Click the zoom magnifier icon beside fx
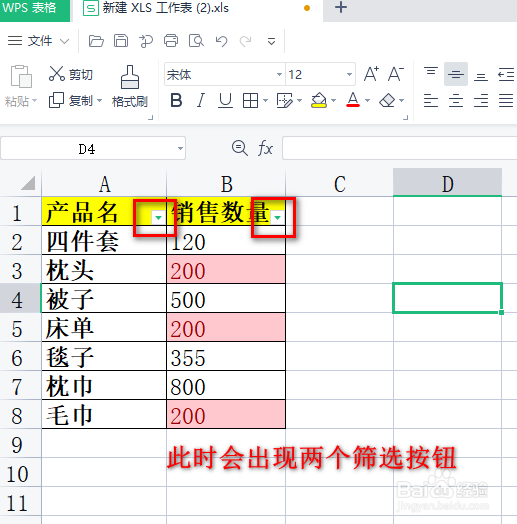Viewport: 517px width, 524px height. 240,148
